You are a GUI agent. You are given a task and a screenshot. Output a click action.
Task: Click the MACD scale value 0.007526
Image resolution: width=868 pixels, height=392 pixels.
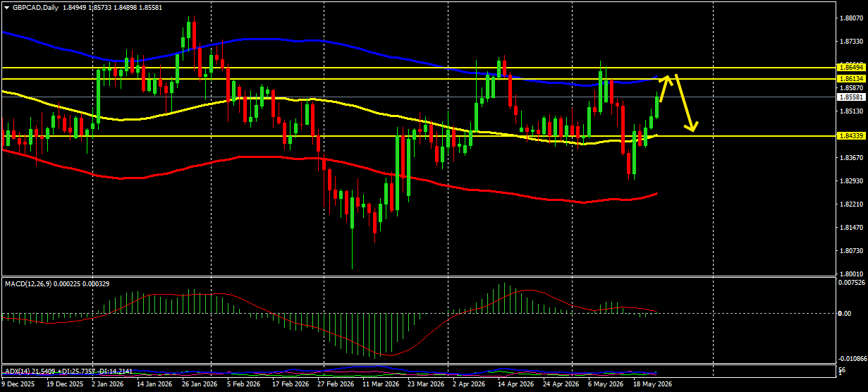[852, 283]
